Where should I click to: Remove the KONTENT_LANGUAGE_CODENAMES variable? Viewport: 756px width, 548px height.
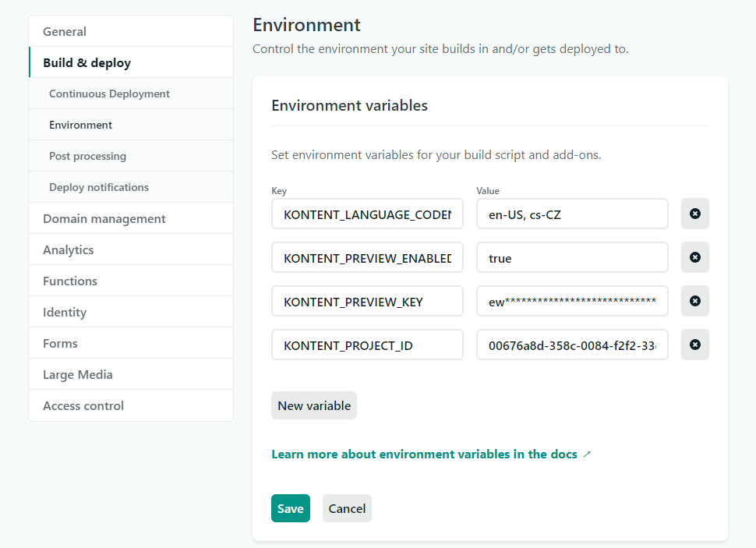click(694, 214)
